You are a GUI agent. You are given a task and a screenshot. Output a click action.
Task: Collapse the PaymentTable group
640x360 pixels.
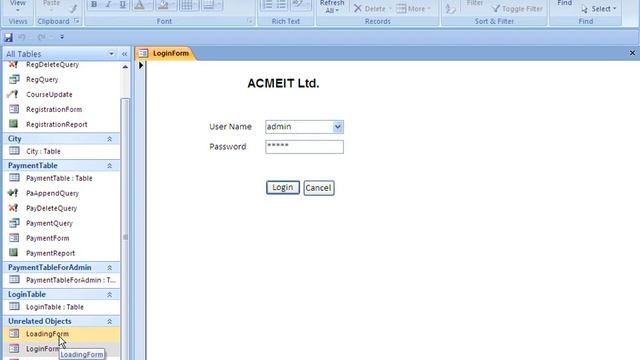click(109, 166)
